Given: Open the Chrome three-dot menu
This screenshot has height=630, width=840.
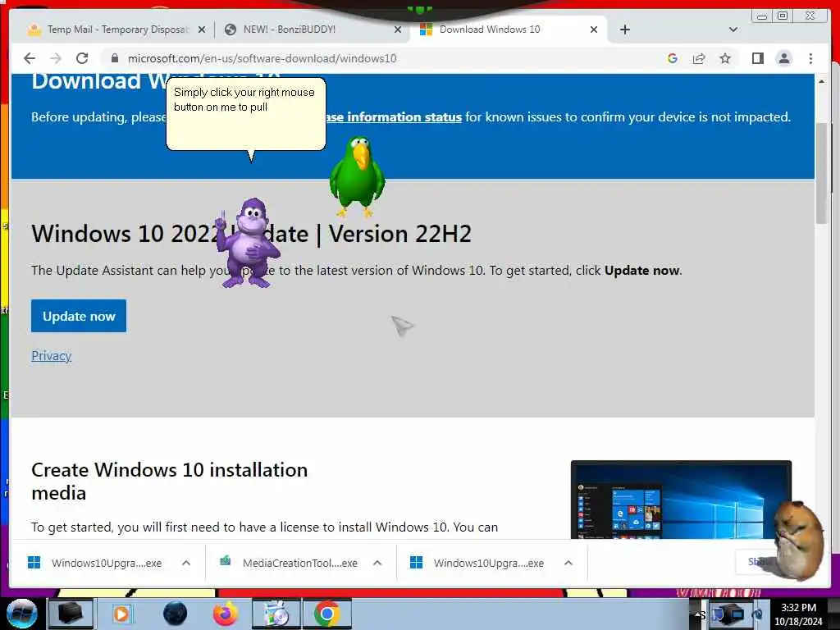Looking at the screenshot, I should pyautogui.click(x=810, y=58).
